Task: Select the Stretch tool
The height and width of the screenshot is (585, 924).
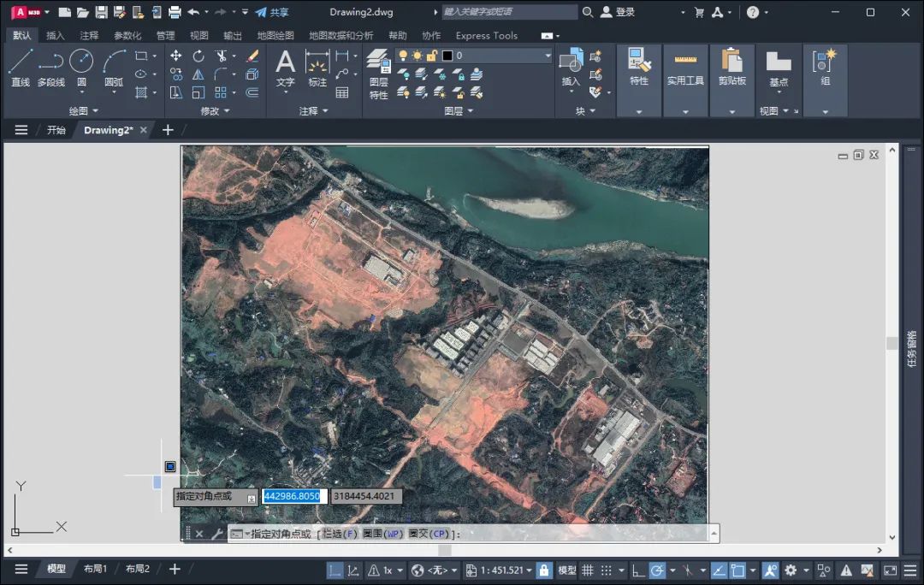Action: coord(175,92)
